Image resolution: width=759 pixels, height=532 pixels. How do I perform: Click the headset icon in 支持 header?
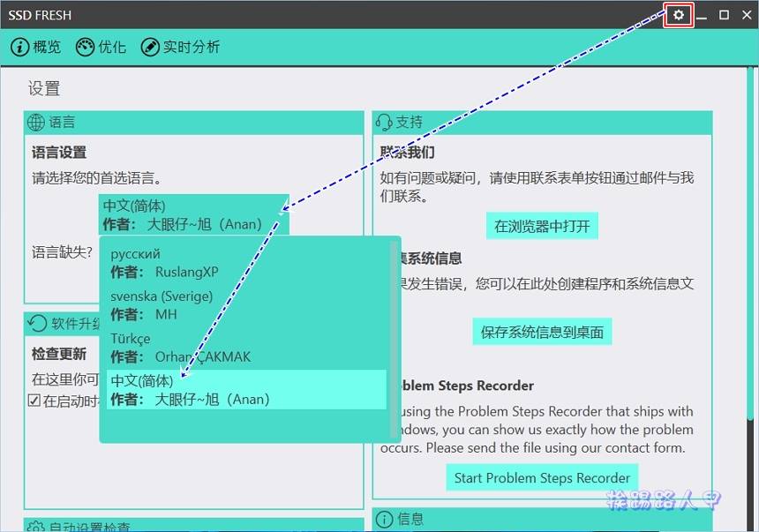point(383,123)
